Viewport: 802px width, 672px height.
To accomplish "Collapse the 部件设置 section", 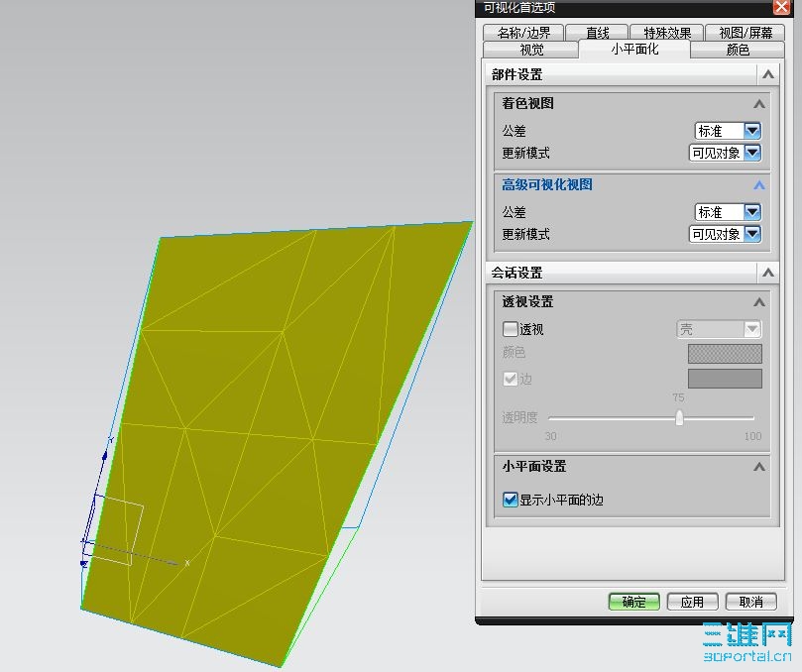I will point(767,74).
